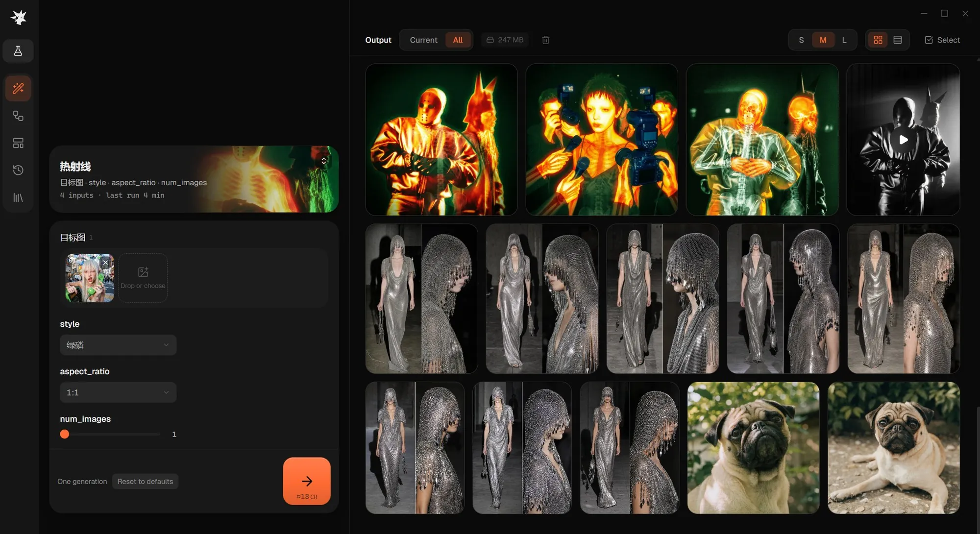Expand the 热射线 workflow selector chevrons
The image size is (980, 534).
pos(324,161)
